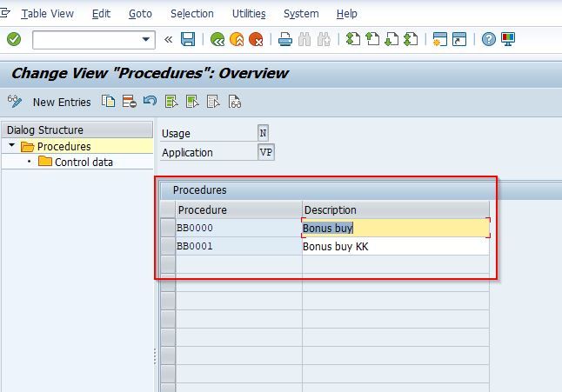
Task: Click the Dialog Structure panel header
Action: coord(77,130)
